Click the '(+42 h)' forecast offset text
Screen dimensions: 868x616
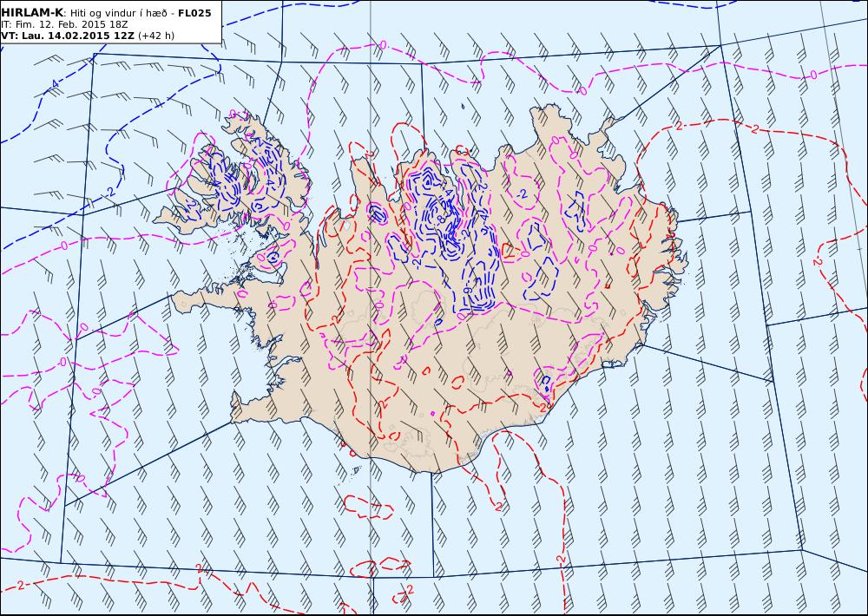click(x=156, y=36)
